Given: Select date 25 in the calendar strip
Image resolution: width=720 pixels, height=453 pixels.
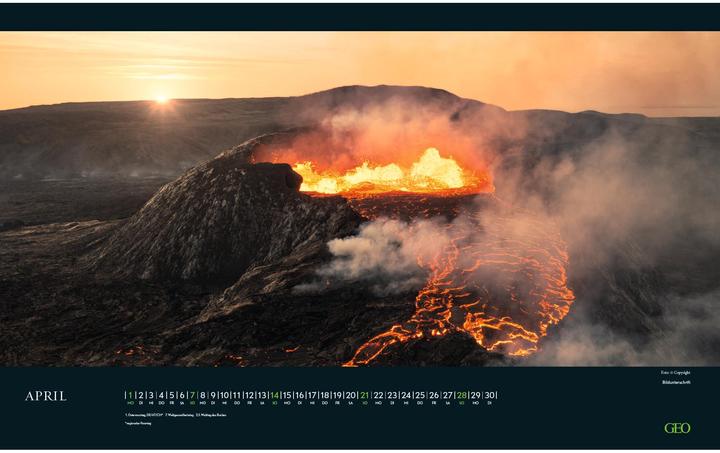Looking at the screenshot, I should [420, 395].
